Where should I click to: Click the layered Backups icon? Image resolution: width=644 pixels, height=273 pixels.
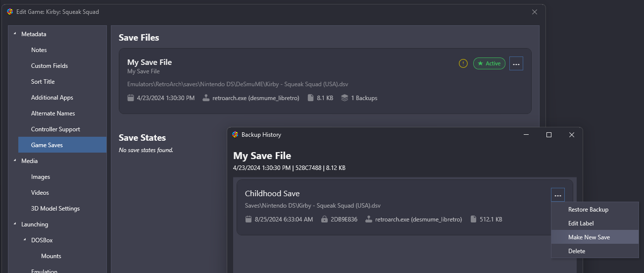pos(345,98)
